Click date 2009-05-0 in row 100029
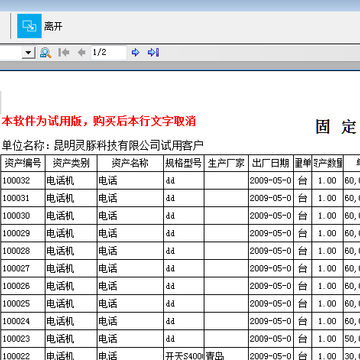Image resolution: width=360 pixels, height=360 pixels. tap(271, 233)
